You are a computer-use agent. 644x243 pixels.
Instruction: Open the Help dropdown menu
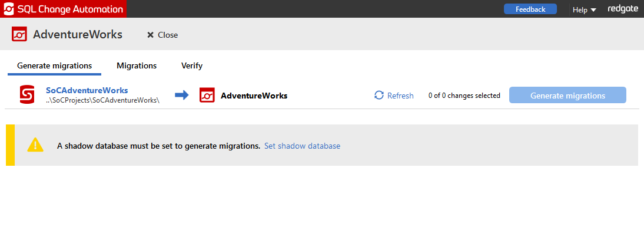tap(580, 9)
